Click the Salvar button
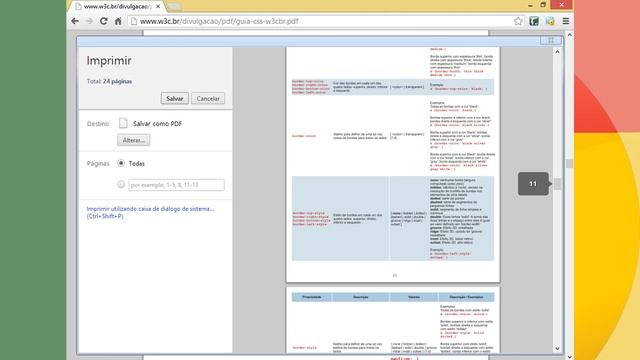Viewport: 640px width, 360px height. (x=175, y=98)
